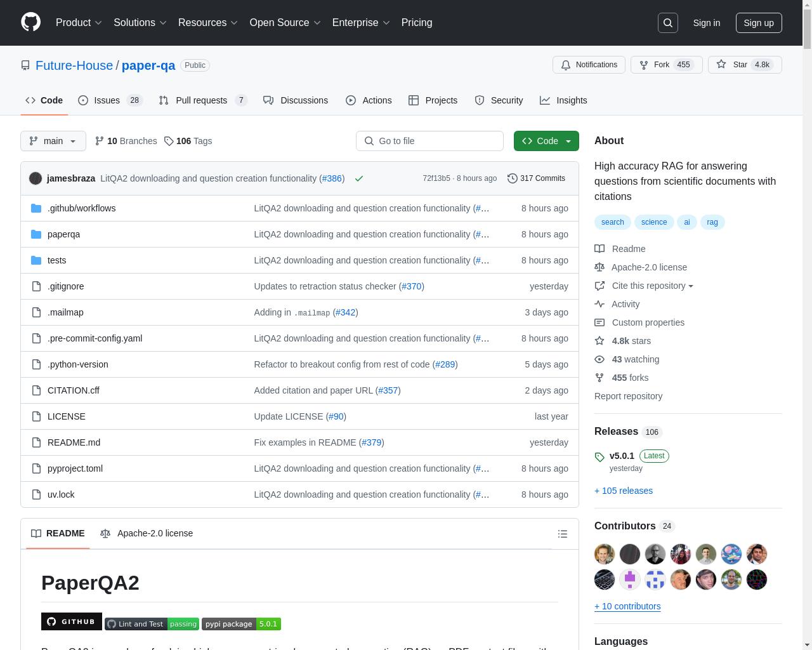Click the pypi package 5.0.1 badge
This screenshot has width=812, height=650.
coord(241,624)
